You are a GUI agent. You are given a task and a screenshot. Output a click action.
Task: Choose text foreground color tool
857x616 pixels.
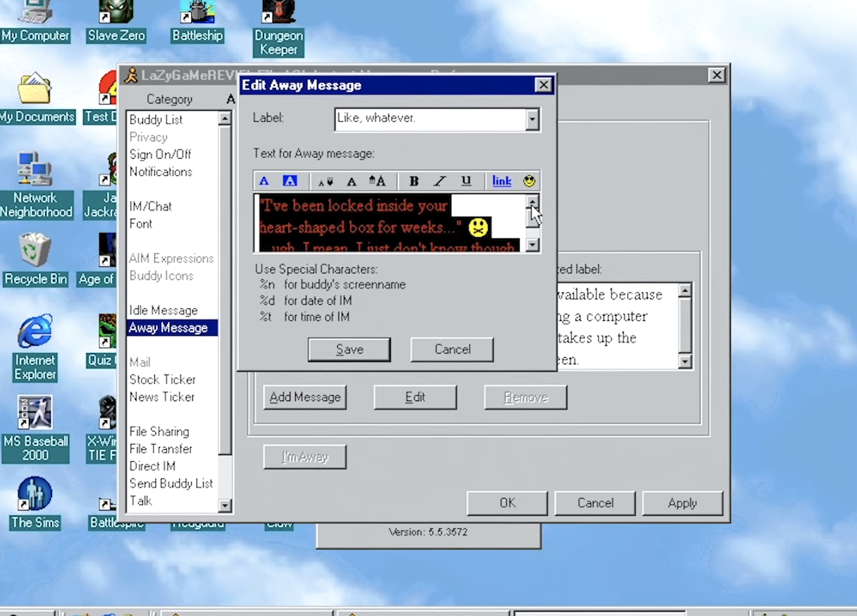click(x=264, y=181)
